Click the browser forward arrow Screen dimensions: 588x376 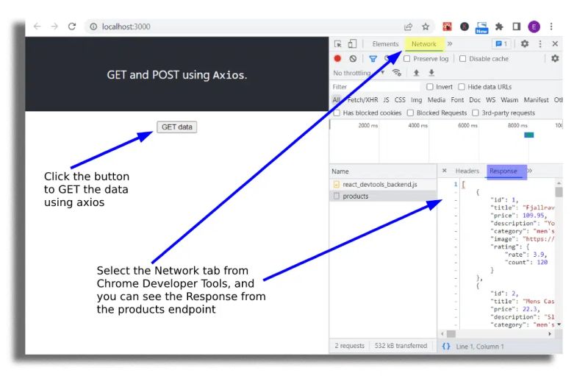pos(54,26)
